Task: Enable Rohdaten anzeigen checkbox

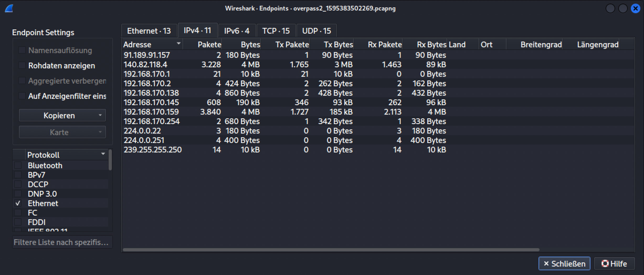Action: [x=22, y=65]
